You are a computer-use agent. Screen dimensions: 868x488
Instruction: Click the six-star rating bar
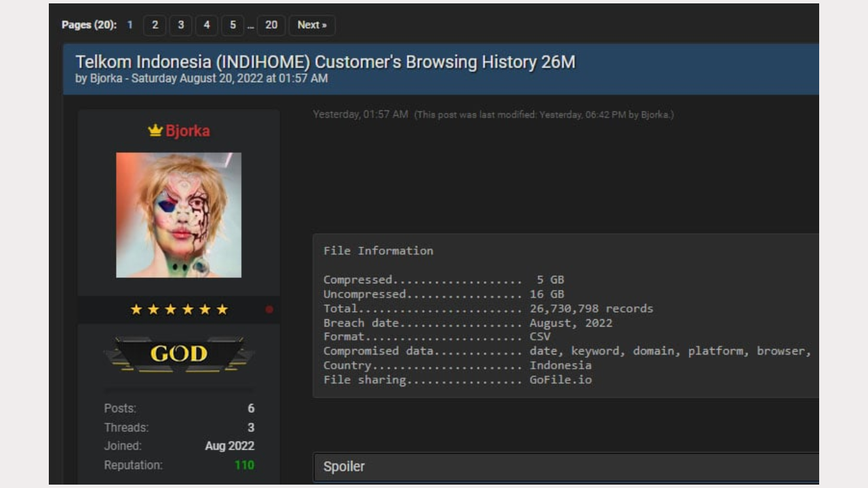179,309
